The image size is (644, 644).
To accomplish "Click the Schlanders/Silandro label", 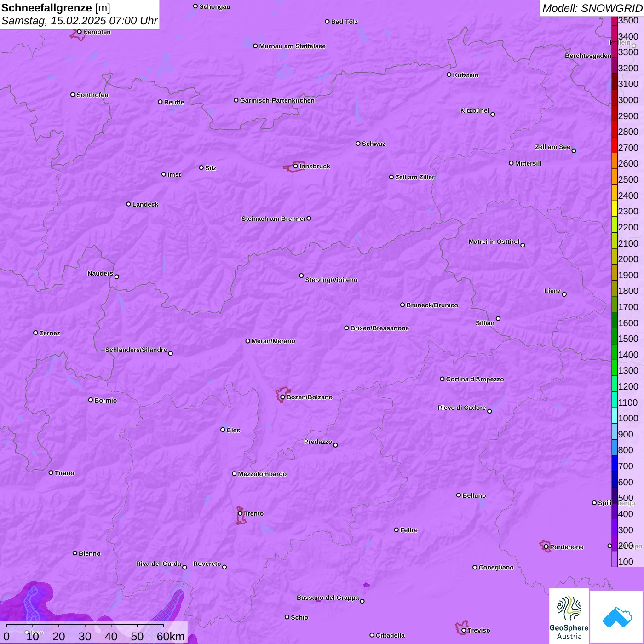I will pyautogui.click(x=136, y=350).
